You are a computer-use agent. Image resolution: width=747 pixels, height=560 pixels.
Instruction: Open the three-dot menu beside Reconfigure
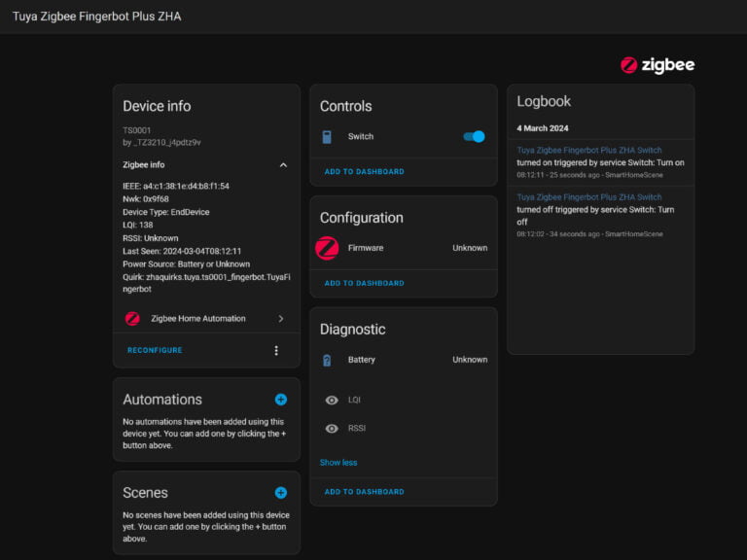pyautogui.click(x=276, y=350)
